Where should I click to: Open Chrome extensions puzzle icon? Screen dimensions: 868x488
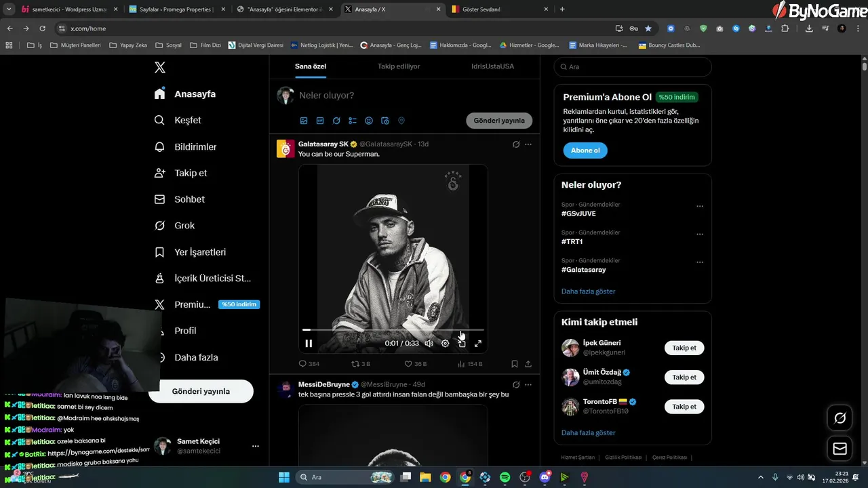point(785,28)
